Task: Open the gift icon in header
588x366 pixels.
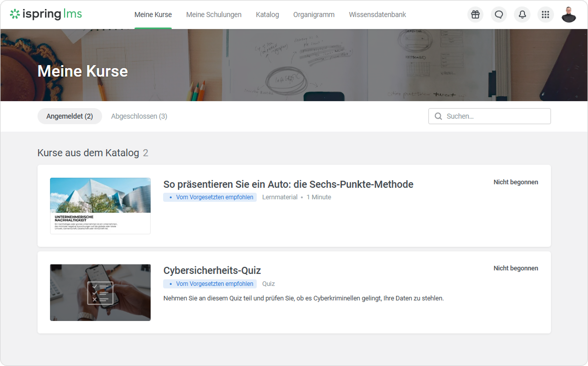Action: pos(475,15)
